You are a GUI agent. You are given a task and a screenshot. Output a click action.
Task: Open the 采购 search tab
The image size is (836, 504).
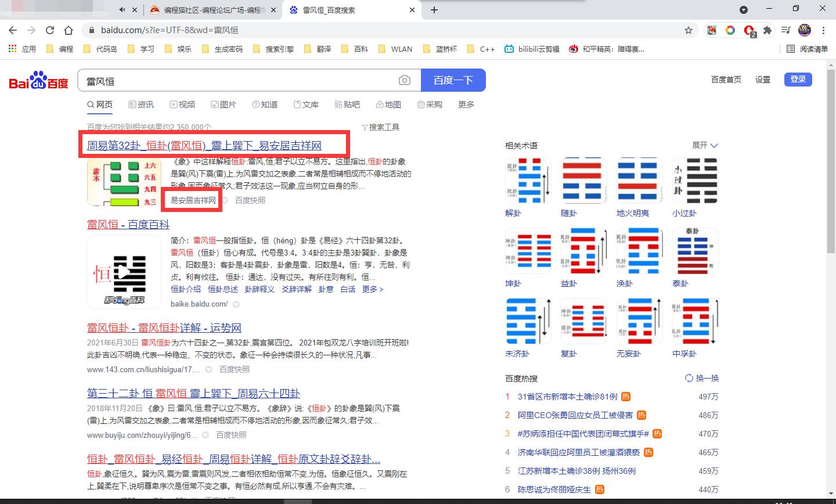coord(430,105)
